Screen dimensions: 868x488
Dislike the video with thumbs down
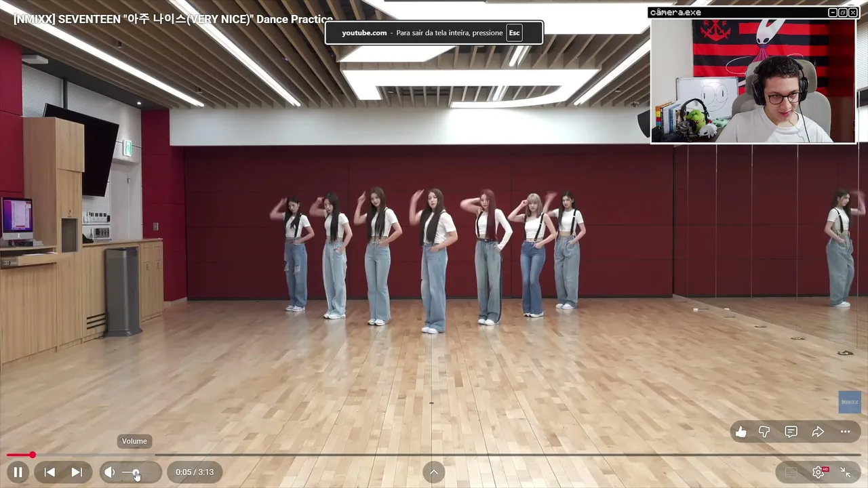[764, 432]
